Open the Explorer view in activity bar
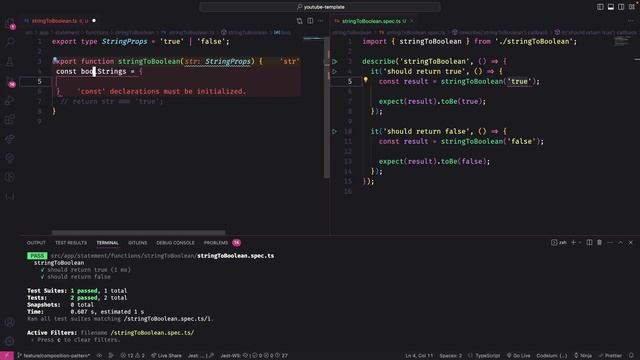 tap(10, 23)
